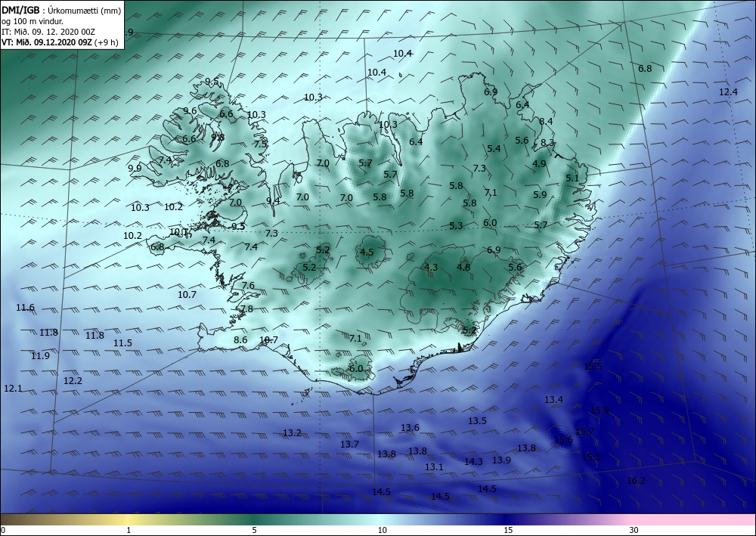Click the legend tick label 30
The width and height of the screenshot is (756, 536).
coord(634,530)
